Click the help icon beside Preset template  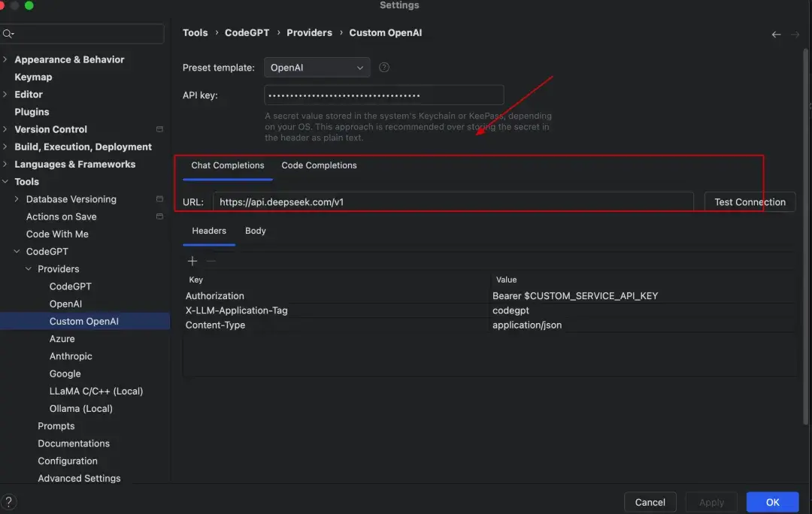pyautogui.click(x=383, y=68)
